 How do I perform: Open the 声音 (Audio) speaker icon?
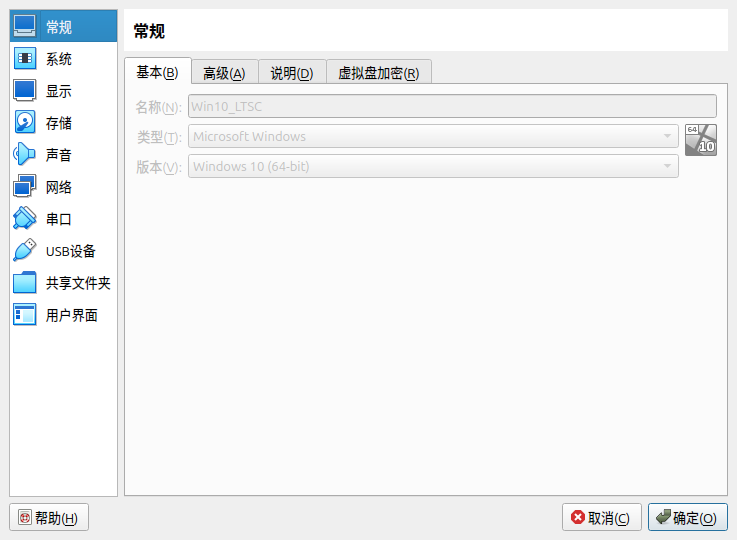[x=25, y=155]
